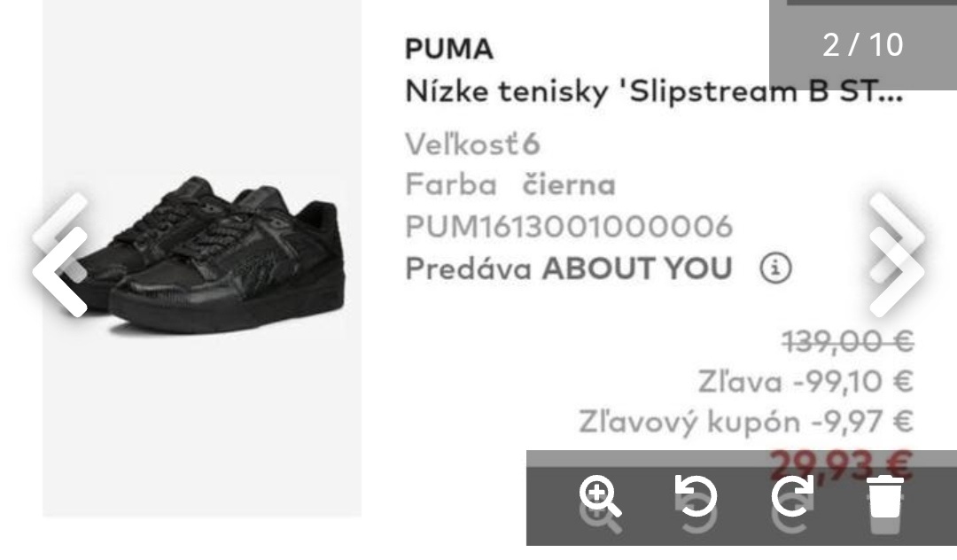Viewport: 957px width, 560px height.
Task: Select the PUMA brand name
Action: pyautogui.click(x=447, y=50)
